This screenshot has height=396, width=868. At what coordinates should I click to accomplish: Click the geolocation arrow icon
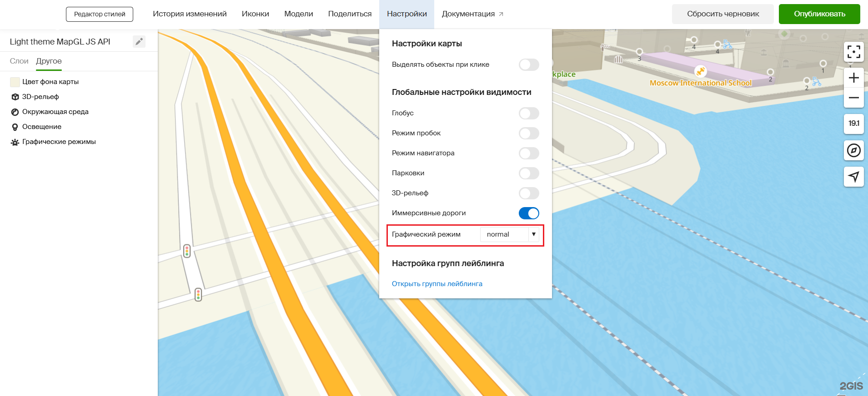[x=853, y=177]
